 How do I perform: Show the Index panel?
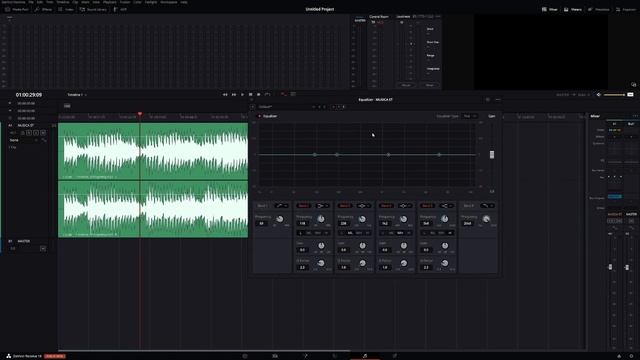click(66, 9)
